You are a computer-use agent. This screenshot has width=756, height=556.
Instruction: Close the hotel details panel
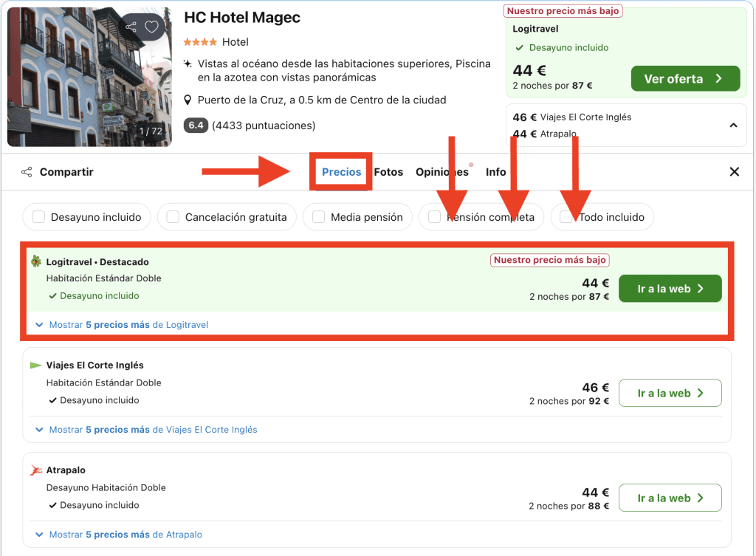734,172
